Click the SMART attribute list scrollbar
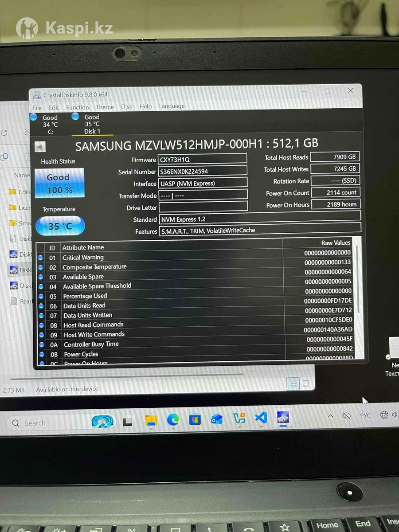Image resolution: width=399 pixels, height=532 pixels. tap(357, 284)
